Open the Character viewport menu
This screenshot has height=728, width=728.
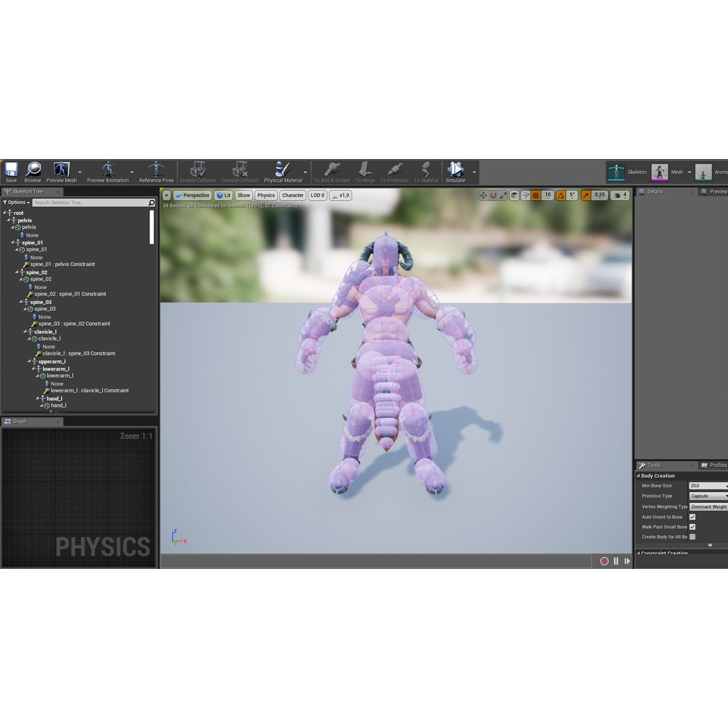pyautogui.click(x=293, y=195)
